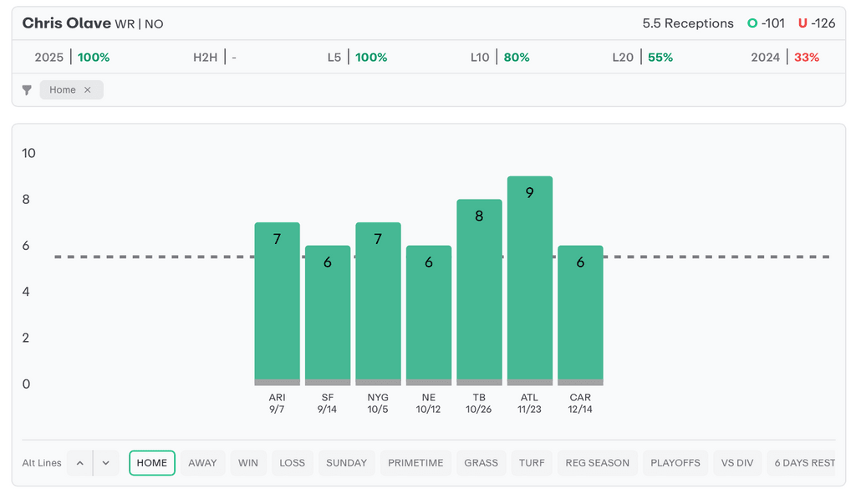856x504 pixels.
Task: Enable the AWAY games filter
Action: tap(202, 463)
